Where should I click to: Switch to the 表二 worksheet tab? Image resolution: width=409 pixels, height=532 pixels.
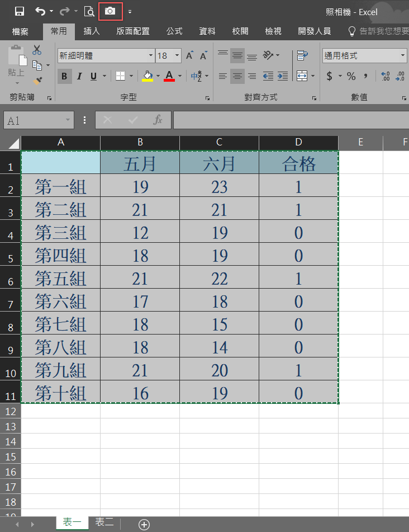click(104, 522)
